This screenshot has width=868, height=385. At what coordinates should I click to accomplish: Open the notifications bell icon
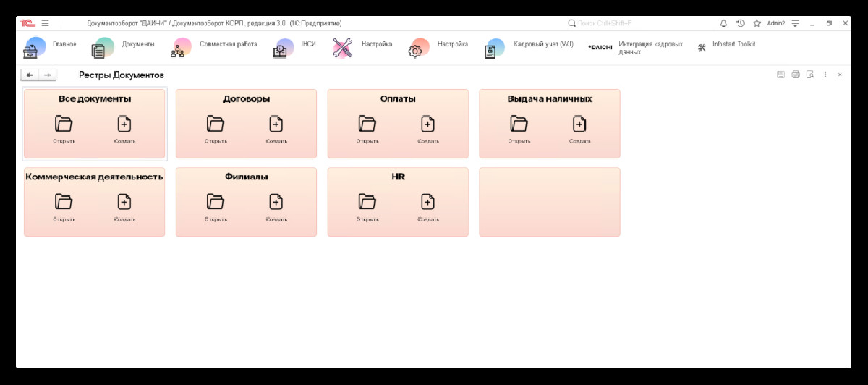(x=723, y=23)
